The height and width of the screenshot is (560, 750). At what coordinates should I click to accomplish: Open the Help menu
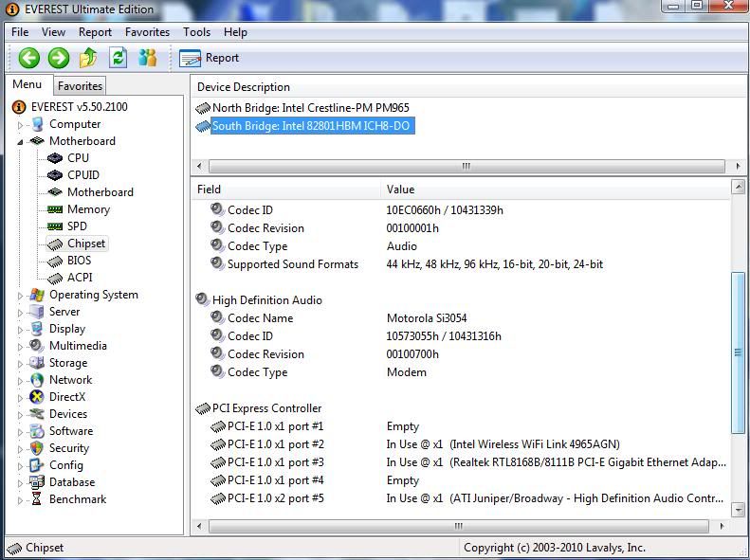pyautogui.click(x=235, y=32)
